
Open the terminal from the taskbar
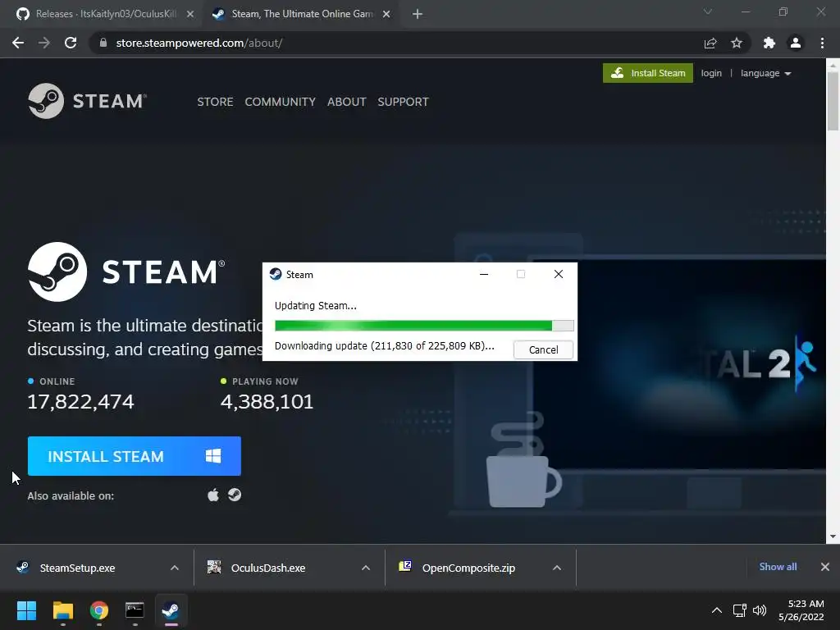click(x=135, y=610)
